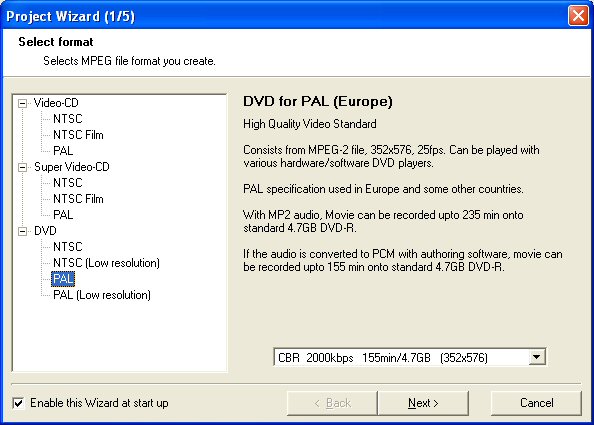
Task: Select PAL under Video-CD
Action: click(x=63, y=151)
